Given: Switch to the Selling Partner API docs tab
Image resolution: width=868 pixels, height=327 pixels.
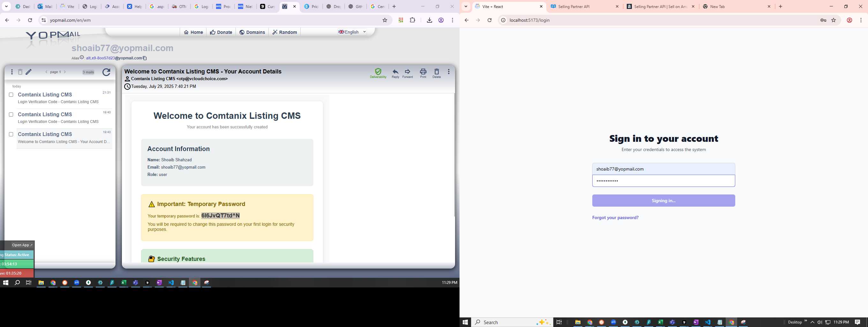Looking at the screenshot, I should pos(585,6).
